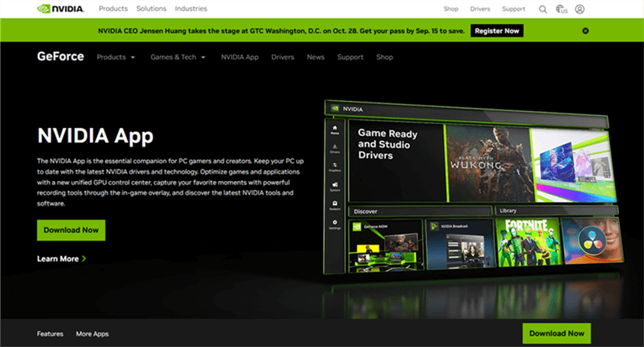Click the GeForce NOW tile under Discover
The height and width of the screenshot is (347, 644).
(386, 246)
